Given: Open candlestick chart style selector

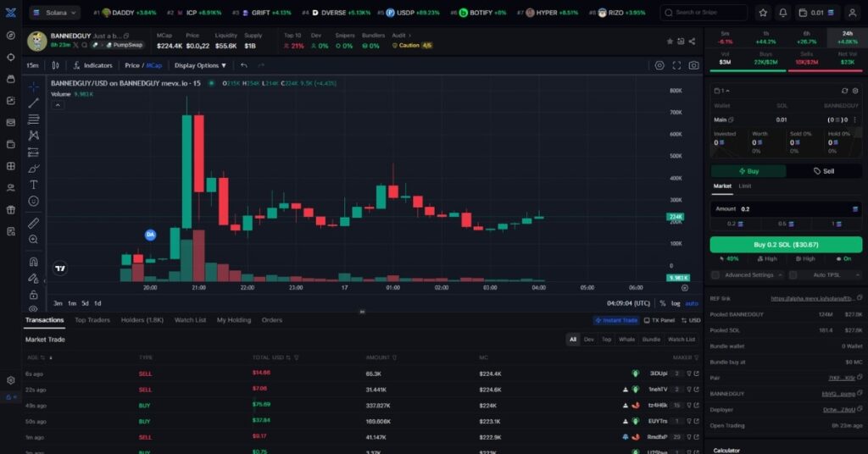Looking at the screenshot, I should click(55, 65).
